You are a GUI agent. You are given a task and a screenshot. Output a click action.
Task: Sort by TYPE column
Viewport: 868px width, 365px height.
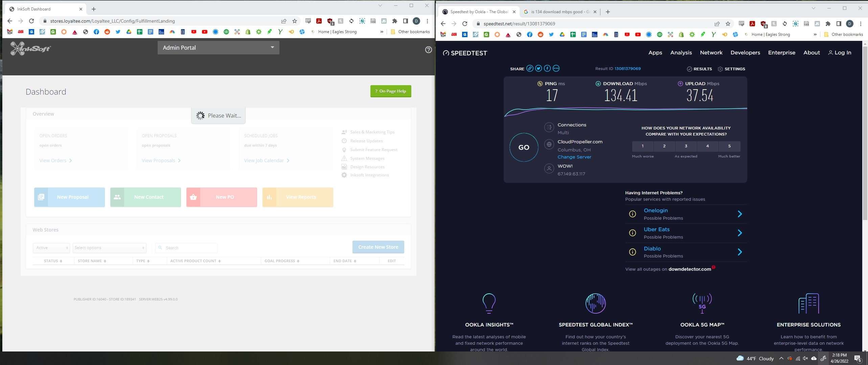pos(143,261)
